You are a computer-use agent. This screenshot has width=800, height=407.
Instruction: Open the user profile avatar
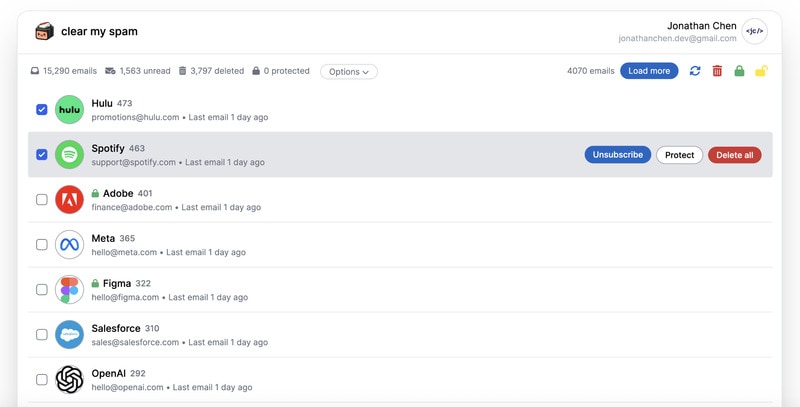[x=755, y=31]
